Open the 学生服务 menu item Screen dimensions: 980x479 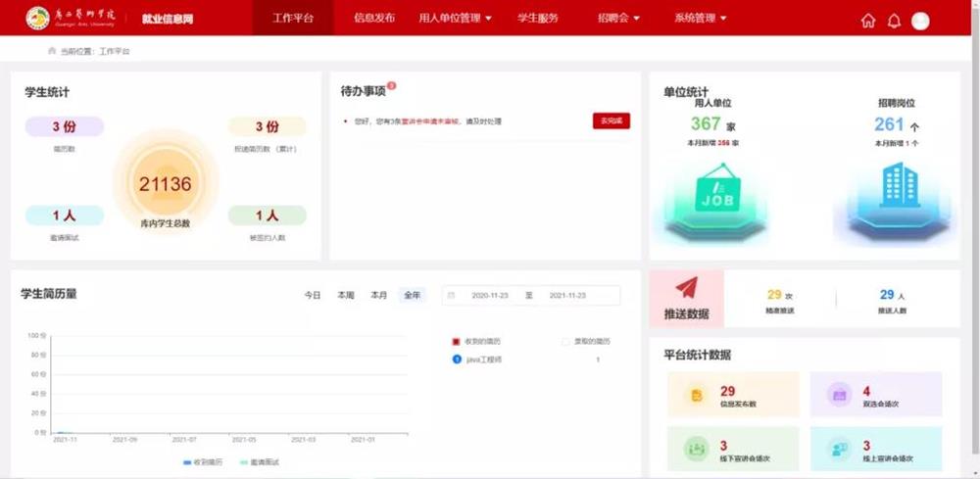point(538,18)
